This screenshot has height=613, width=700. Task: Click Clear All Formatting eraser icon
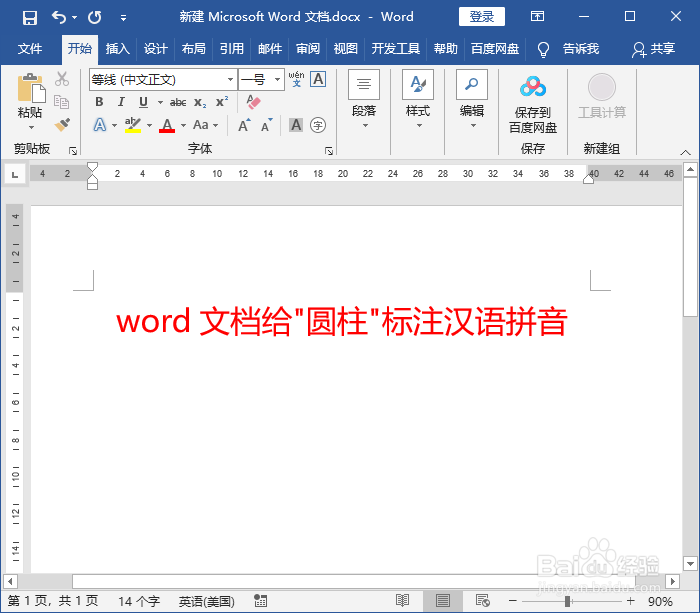click(x=254, y=102)
